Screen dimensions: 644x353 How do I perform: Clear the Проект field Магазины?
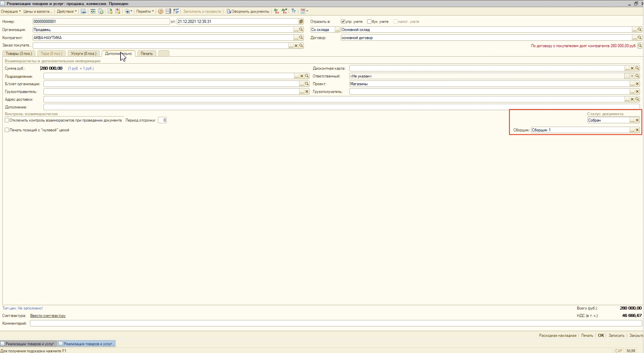(637, 84)
